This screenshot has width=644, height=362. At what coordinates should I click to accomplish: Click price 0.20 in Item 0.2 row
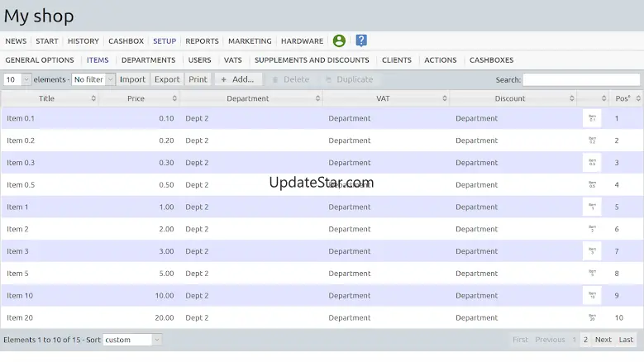pyautogui.click(x=166, y=141)
